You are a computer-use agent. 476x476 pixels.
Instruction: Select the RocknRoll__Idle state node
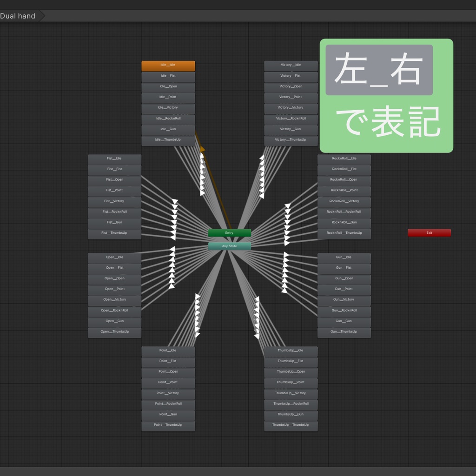(x=344, y=159)
